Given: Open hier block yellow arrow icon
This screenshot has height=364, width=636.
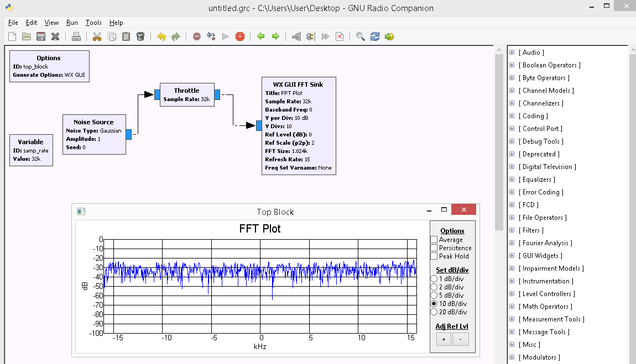Looking at the screenshot, I should coord(389,37).
